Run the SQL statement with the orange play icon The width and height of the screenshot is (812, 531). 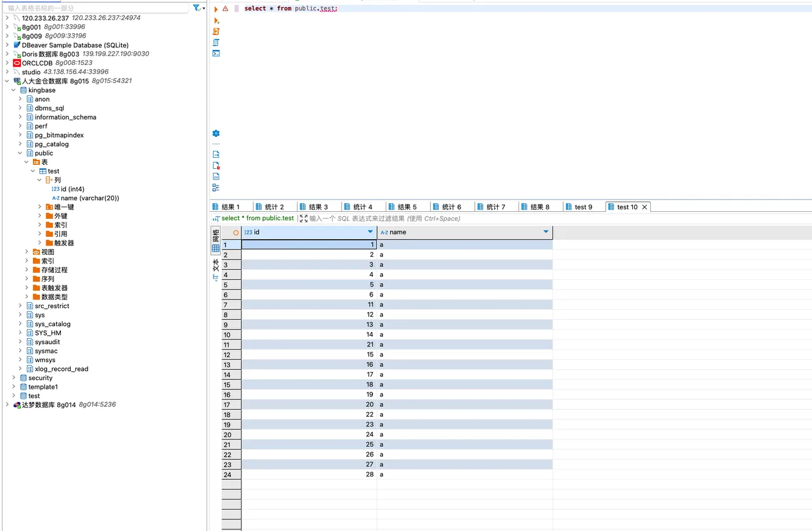click(216, 9)
